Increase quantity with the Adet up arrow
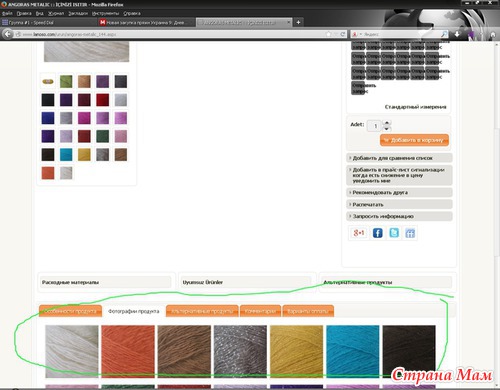This screenshot has width=500, height=390. [387, 123]
